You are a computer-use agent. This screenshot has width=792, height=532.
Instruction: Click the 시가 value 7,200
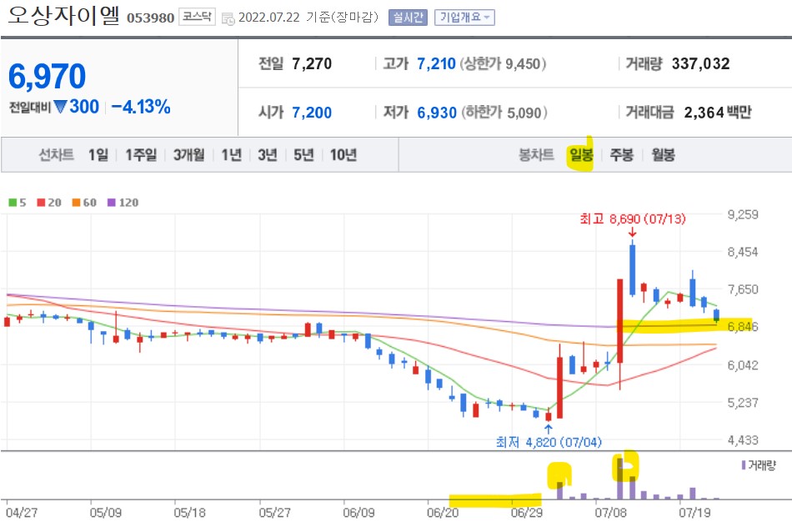312,113
